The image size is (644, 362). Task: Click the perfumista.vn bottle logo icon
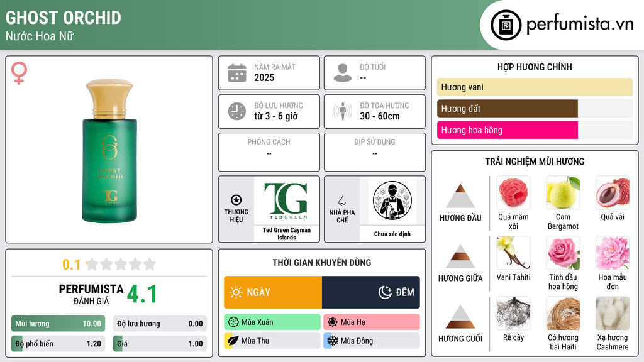point(506,25)
